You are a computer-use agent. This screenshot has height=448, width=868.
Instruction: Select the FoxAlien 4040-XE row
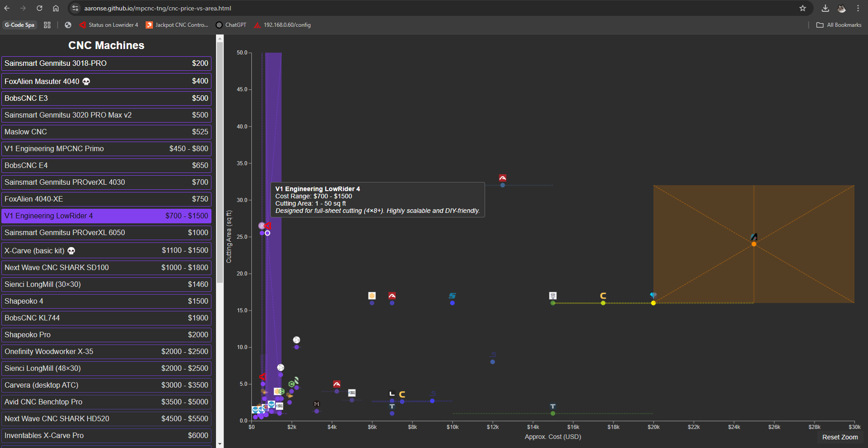106,199
